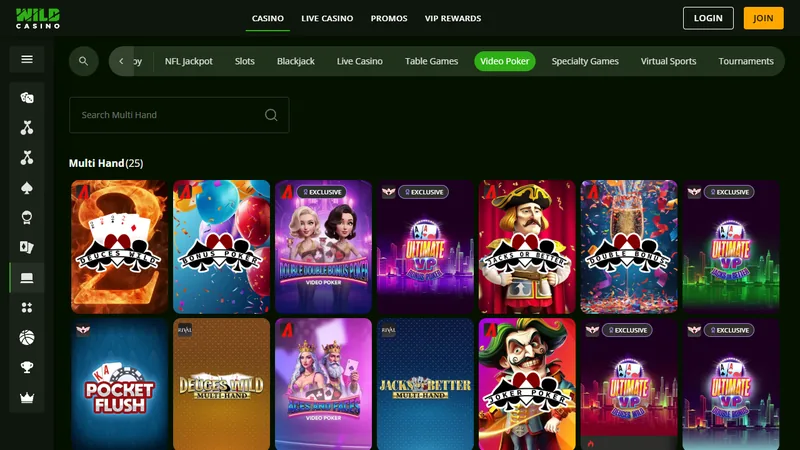The image size is (800, 450).
Task: Click the Rival logo on Jacks or Better Multi-Hand card
Action: pos(388,330)
